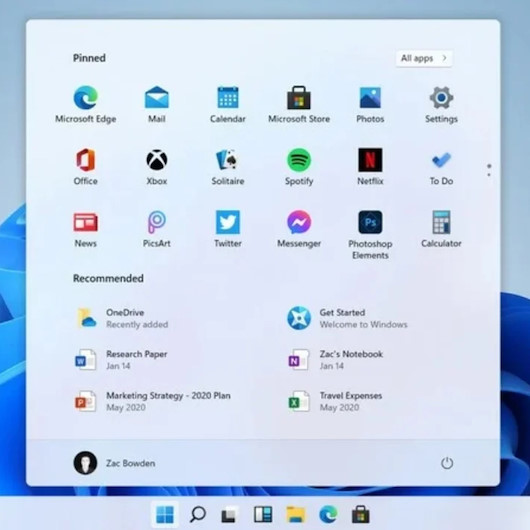The width and height of the screenshot is (530, 530).
Task: Launch the Xbox app
Action: (x=157, y=167)
